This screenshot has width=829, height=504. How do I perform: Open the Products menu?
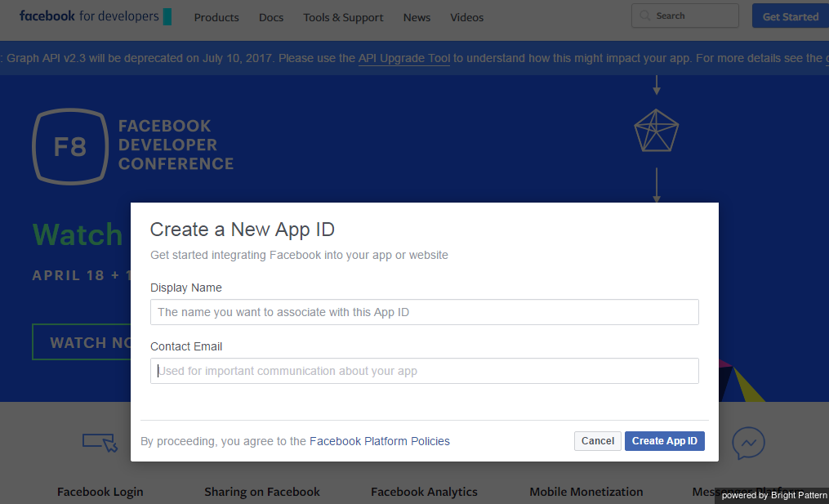click(216, 17)
